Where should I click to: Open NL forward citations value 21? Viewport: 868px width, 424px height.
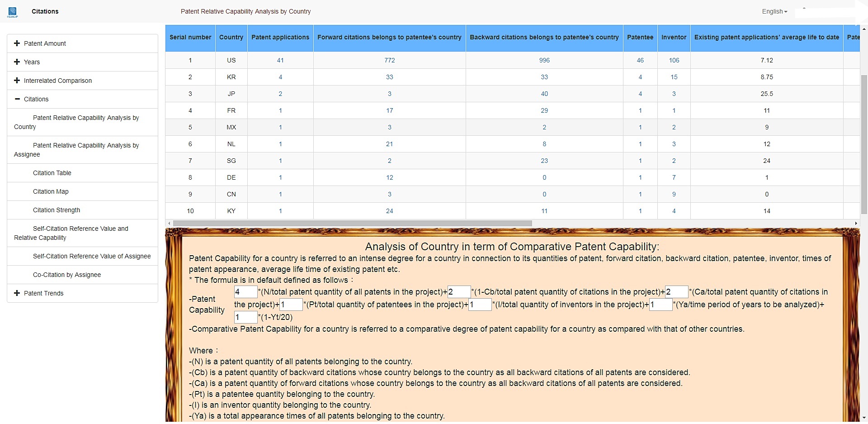[390, 144]
